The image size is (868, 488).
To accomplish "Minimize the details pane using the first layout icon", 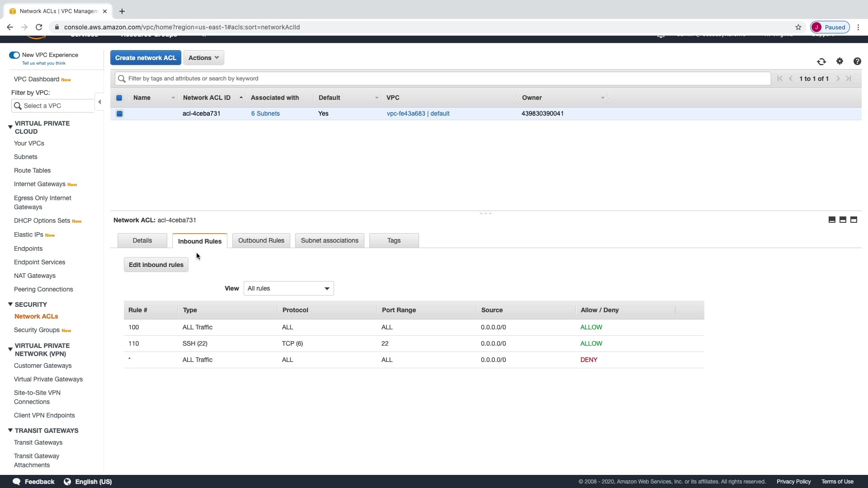I will 832,220.
